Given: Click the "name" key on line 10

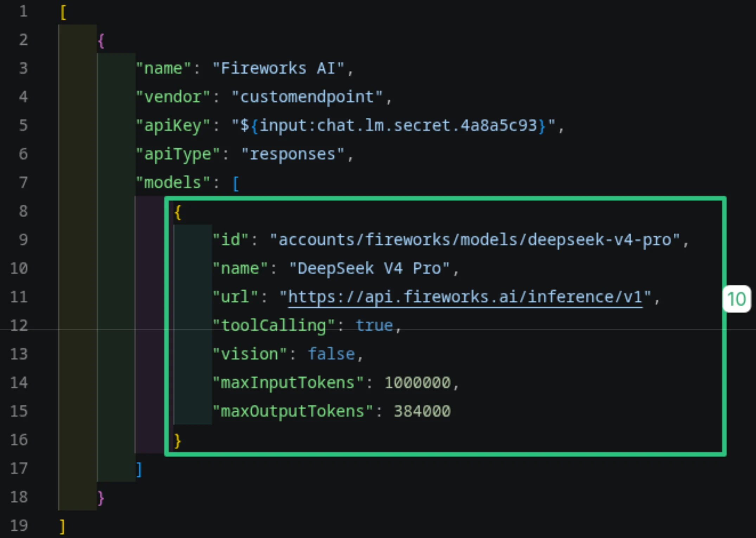Looking at the screenshot, I should point(240,269).
